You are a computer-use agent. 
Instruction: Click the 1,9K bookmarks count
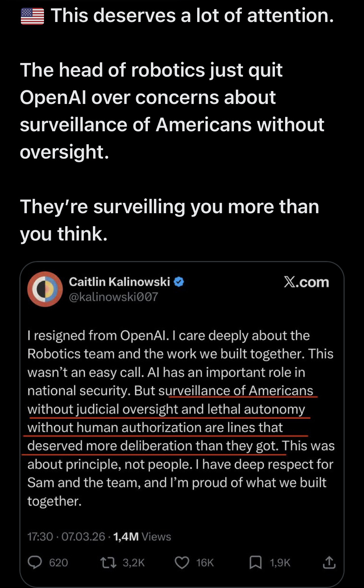click(x=280, y=562)
